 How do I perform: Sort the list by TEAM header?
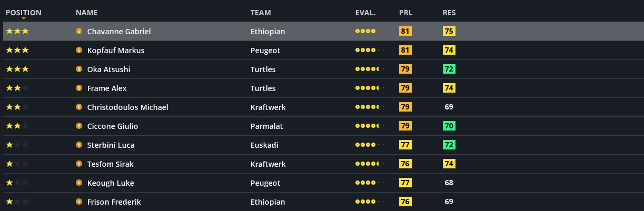[261, 13]
